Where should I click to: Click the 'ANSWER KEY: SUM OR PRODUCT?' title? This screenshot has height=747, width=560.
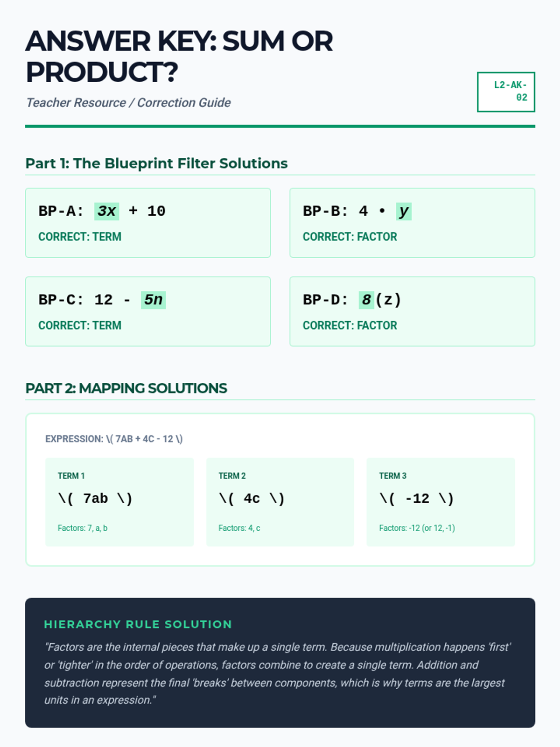click(179, 56)
